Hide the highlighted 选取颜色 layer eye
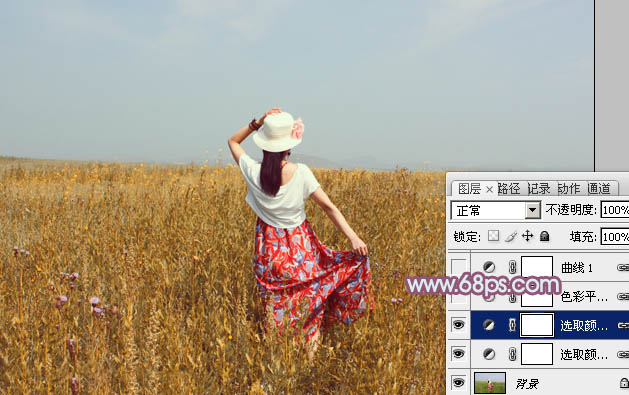 459,324
